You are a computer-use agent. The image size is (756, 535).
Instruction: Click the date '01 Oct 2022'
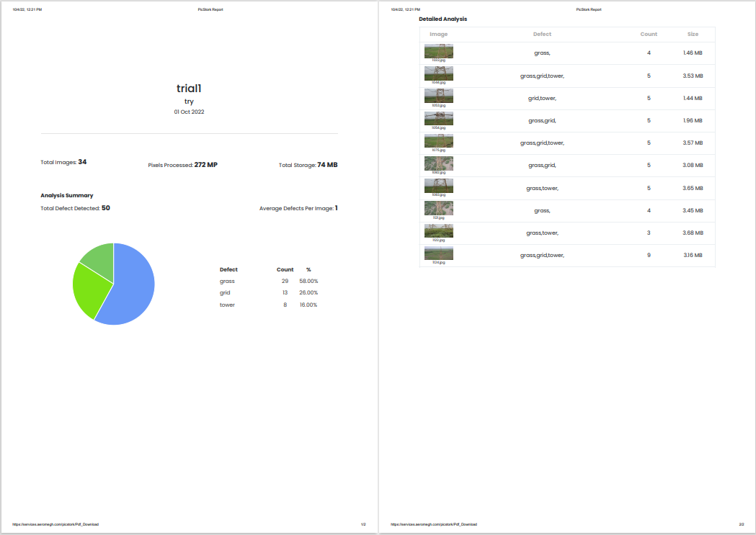(189, 112)
